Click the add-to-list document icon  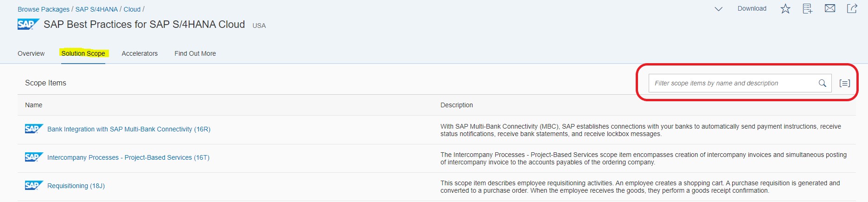(808, 9)
